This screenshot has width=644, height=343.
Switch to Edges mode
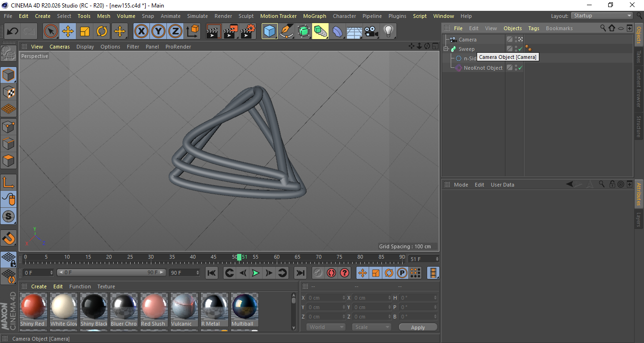(x=8, y=143)
